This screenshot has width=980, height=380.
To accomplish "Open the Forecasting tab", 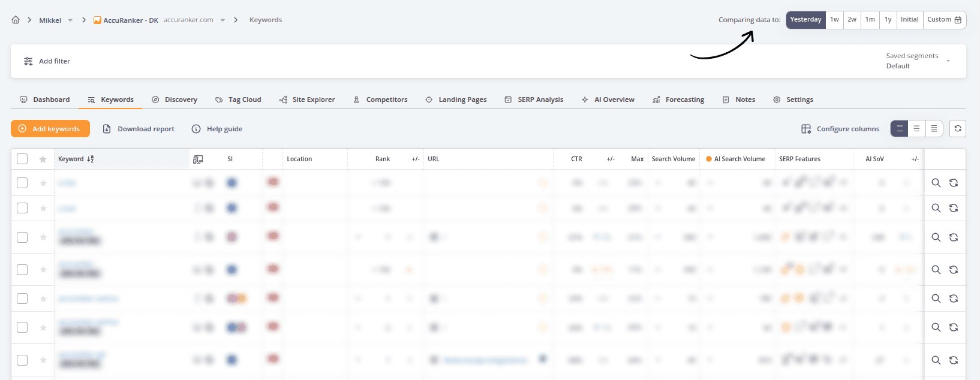I will tap(678, 99).
